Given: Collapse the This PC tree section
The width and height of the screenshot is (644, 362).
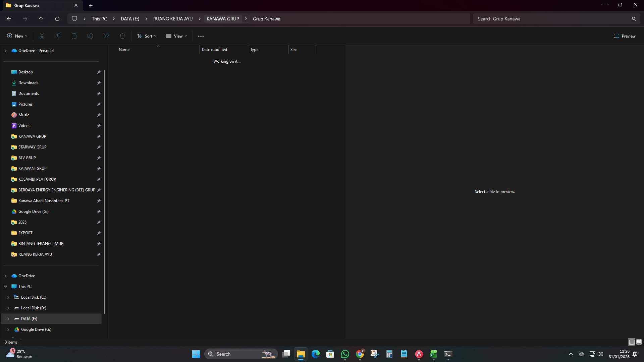Looking at the screenshot, I should pos(5,286).
